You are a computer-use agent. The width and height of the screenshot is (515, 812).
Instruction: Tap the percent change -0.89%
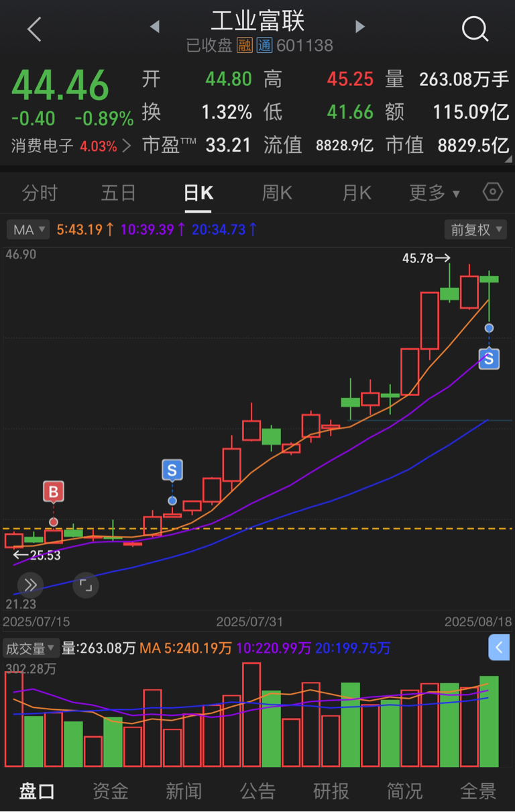pyautogui.click(x=104, y=119)
